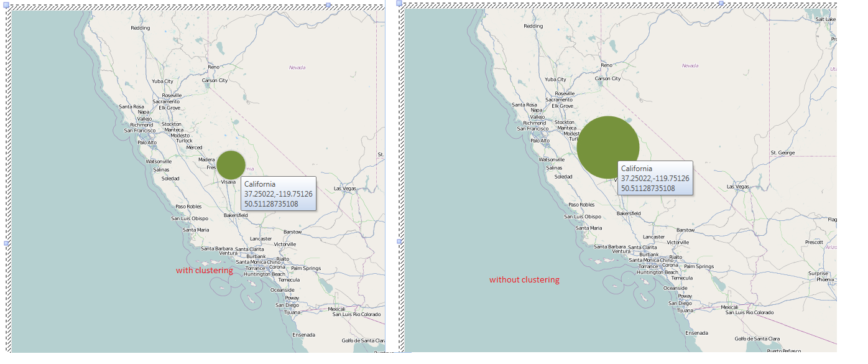The width and height of the screenshot is (868, 364).
Task: Click the California tooltip on the right map
Action: click(x=655, y=179)
